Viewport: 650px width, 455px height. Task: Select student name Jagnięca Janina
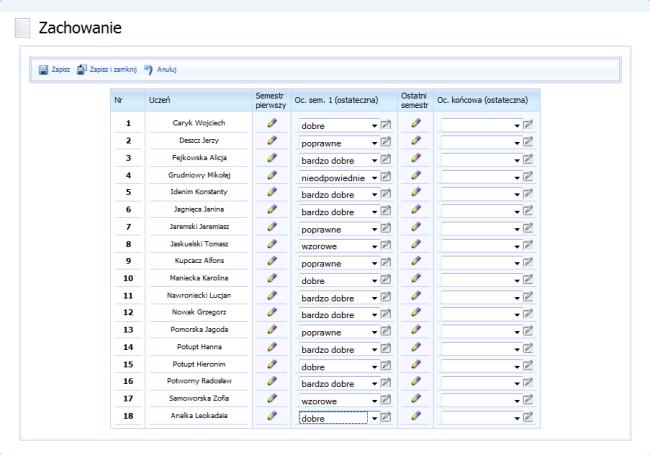click(x=199, y=209)
